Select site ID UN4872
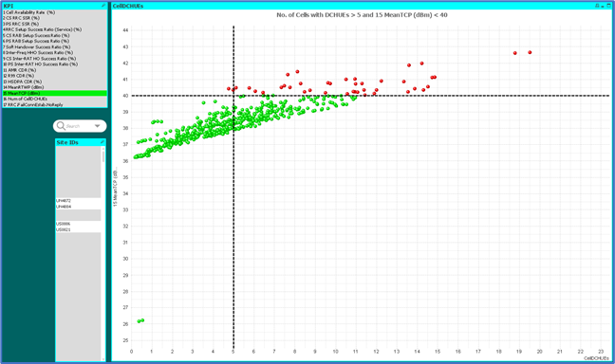The height and width of the screenshot is (364, 615). tap(79, 201)
